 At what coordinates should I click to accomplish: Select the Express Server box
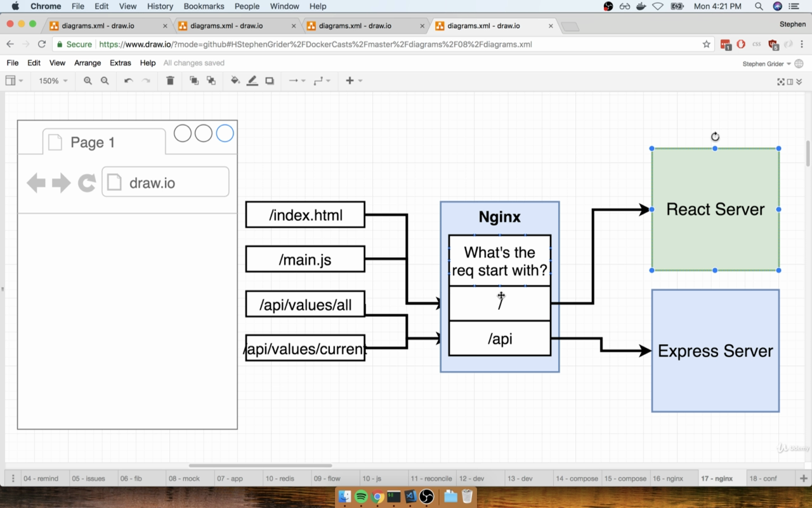click(715, 351)
